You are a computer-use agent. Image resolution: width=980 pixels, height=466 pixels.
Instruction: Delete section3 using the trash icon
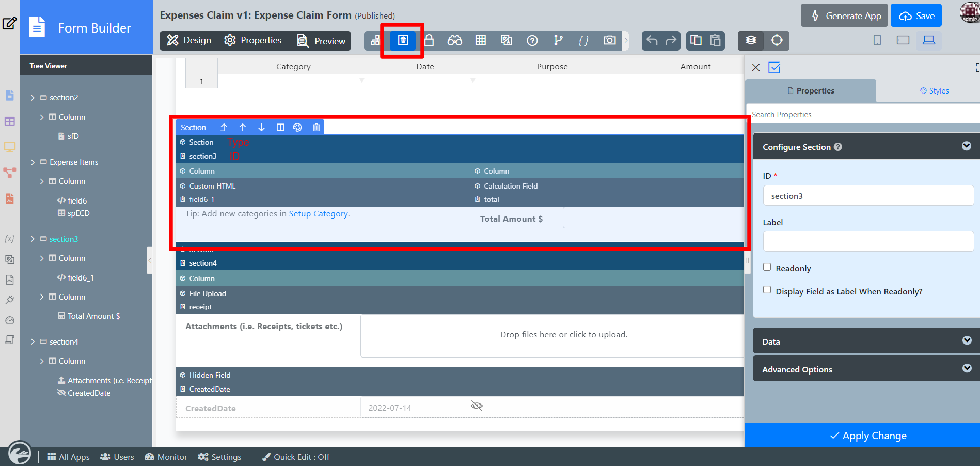pyautogui.click(x=317, y=128)
